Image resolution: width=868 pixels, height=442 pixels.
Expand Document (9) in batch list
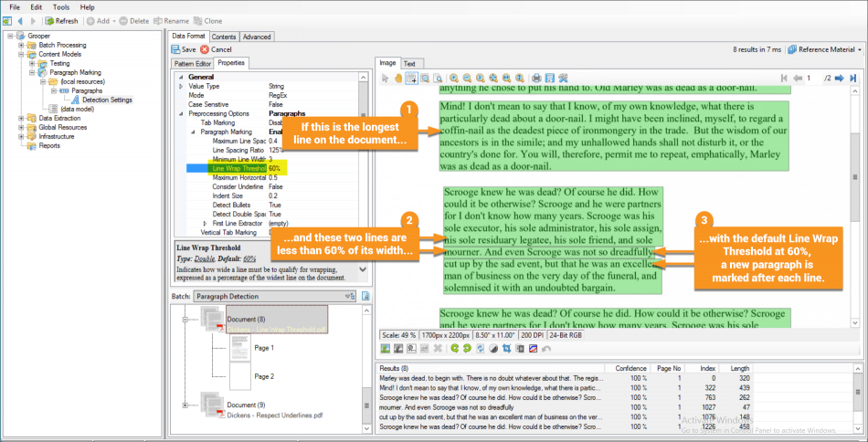point(185,405)
